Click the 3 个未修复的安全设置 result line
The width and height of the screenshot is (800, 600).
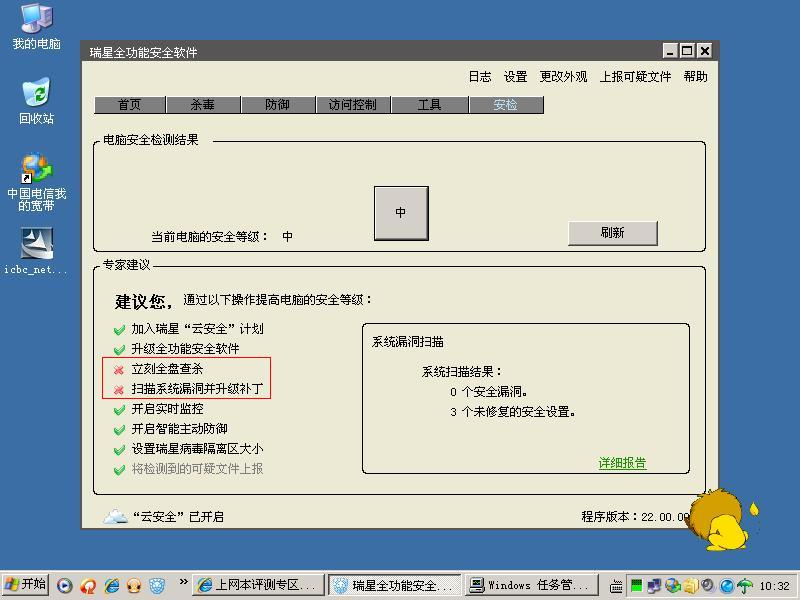(513, 412)
